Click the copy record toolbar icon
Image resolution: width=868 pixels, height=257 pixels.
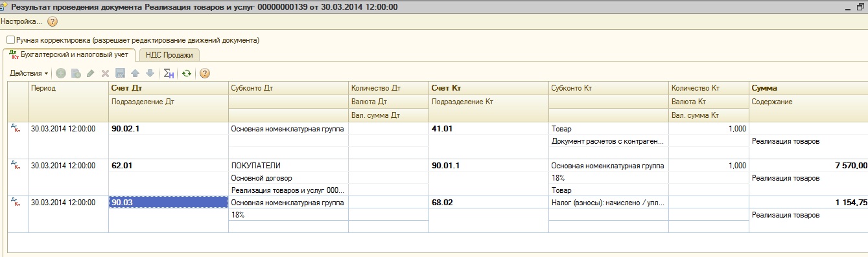[76, 73]
